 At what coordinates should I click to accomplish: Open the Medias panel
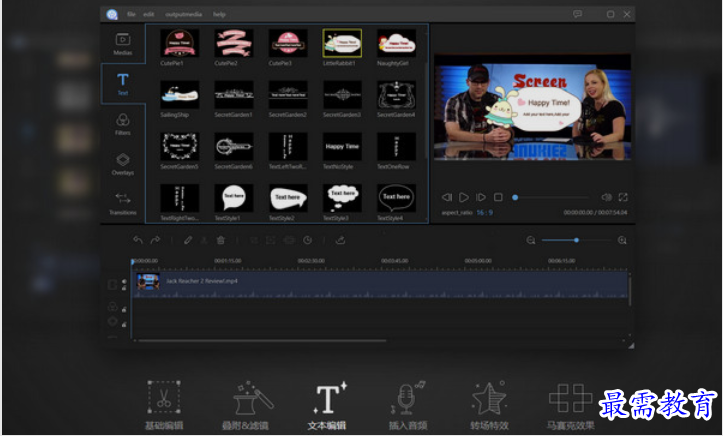123,44
